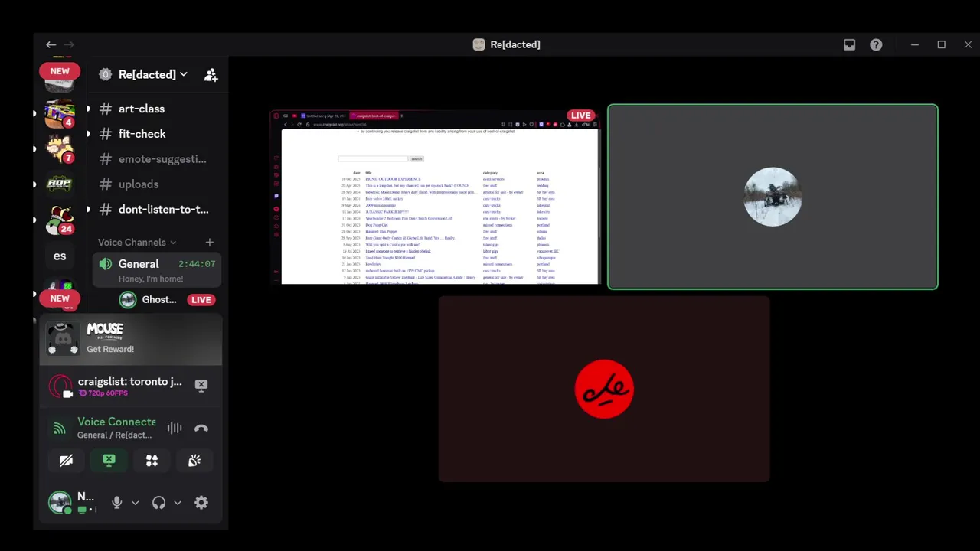Toggle screen share green button
This screenshot has height=551, width=980.
109,460
